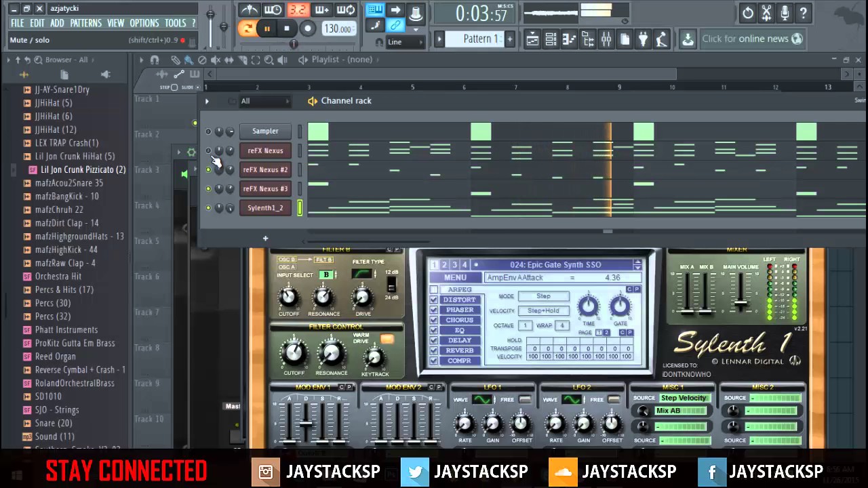The image size is (868, 488).
Task: Open the Sampler channel button
Action: [x=265, y=131]
